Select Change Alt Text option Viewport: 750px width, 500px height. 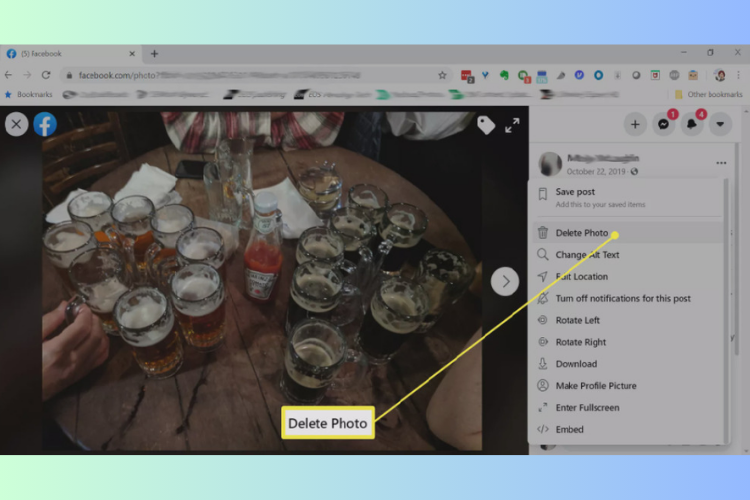(x=627, y=255)
